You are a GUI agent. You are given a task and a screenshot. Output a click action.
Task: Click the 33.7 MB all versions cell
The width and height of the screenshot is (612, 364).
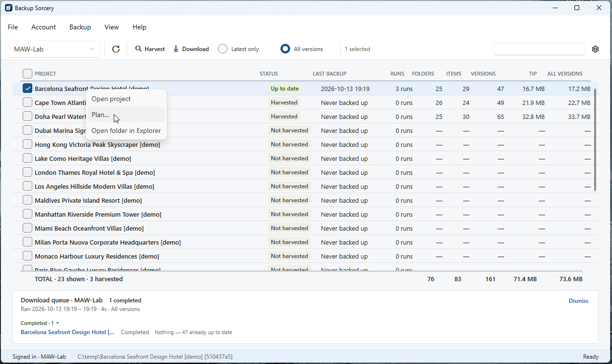point(579,117)
